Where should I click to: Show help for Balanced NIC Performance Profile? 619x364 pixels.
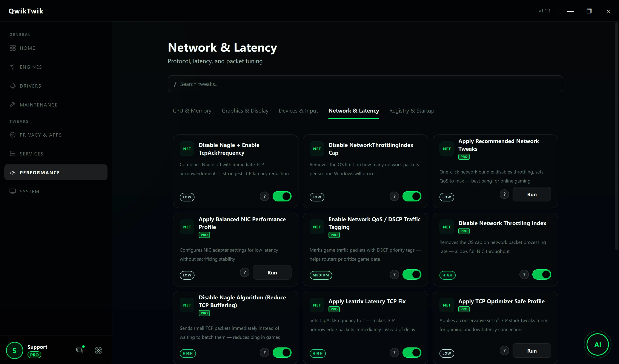coord(245,272)
